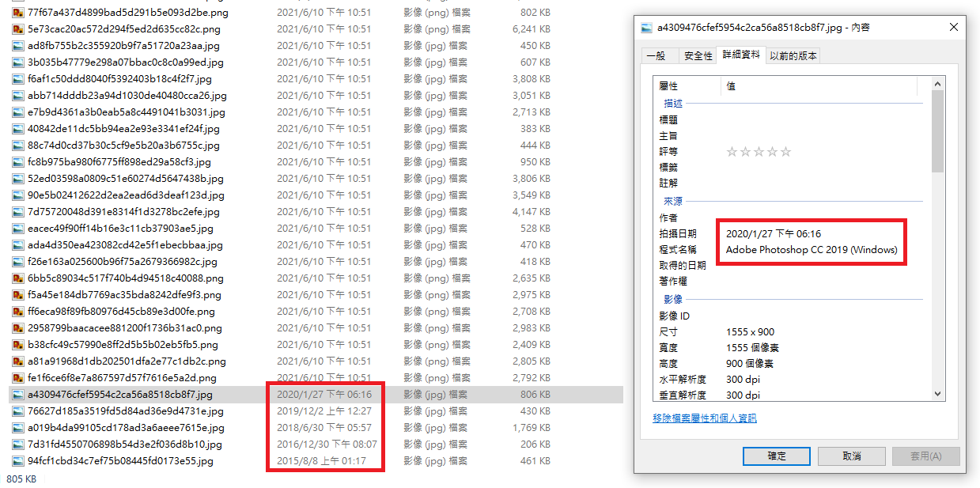Click the details list scrollbar down arrow
980x488 pixels.
938,393
